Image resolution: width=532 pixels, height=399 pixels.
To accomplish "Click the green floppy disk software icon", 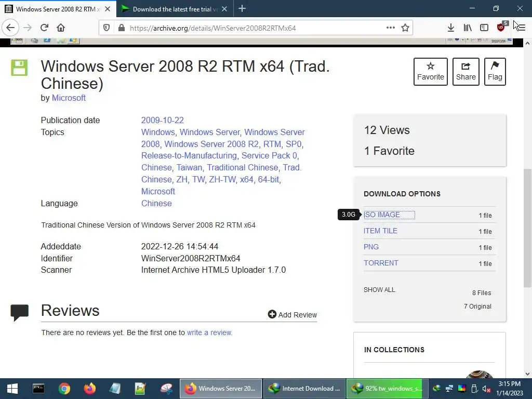I will pos(19,68).
